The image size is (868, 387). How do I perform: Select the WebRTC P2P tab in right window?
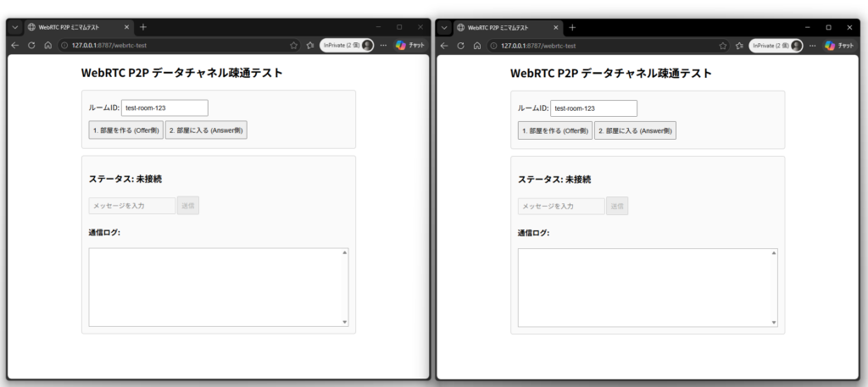pyautogui.click(x=507, y=27)
